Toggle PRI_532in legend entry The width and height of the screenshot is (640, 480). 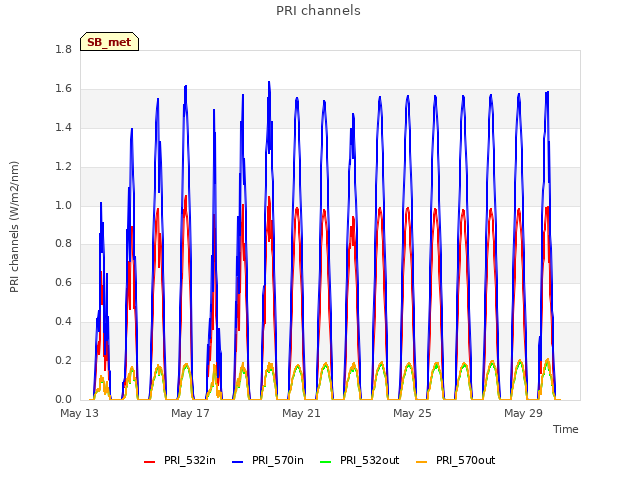pyautogui.click(x=180, y=460)
